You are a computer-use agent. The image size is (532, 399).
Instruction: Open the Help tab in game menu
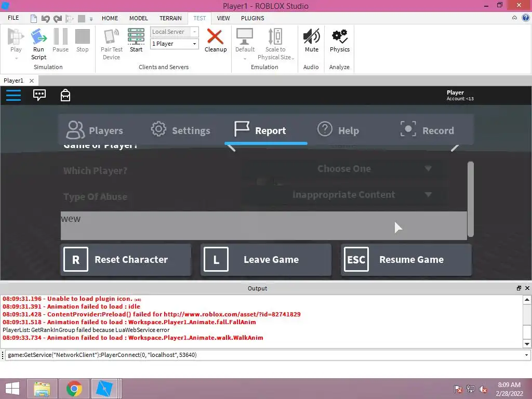[x=338, y=130]
